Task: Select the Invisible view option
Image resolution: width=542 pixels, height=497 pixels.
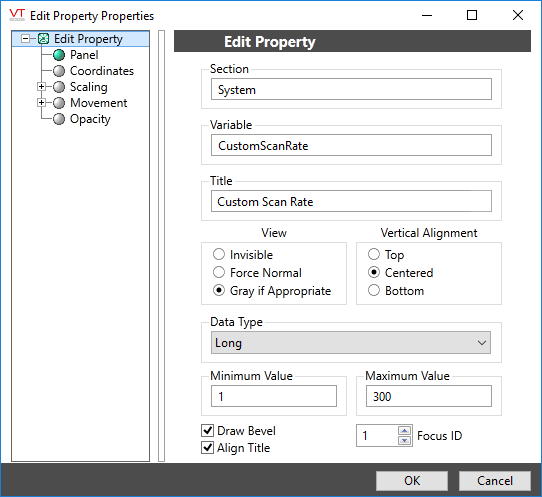Action: (x=219, y=254)
